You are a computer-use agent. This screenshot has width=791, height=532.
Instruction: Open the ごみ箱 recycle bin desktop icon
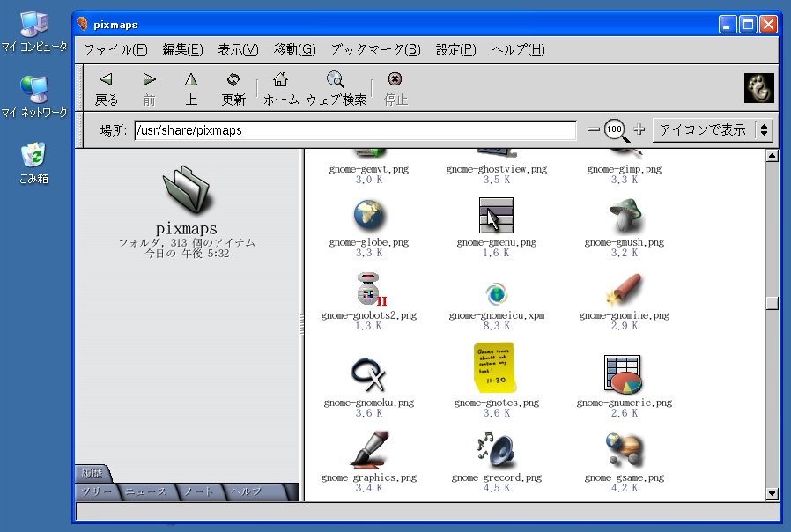[x=33, y=156]
